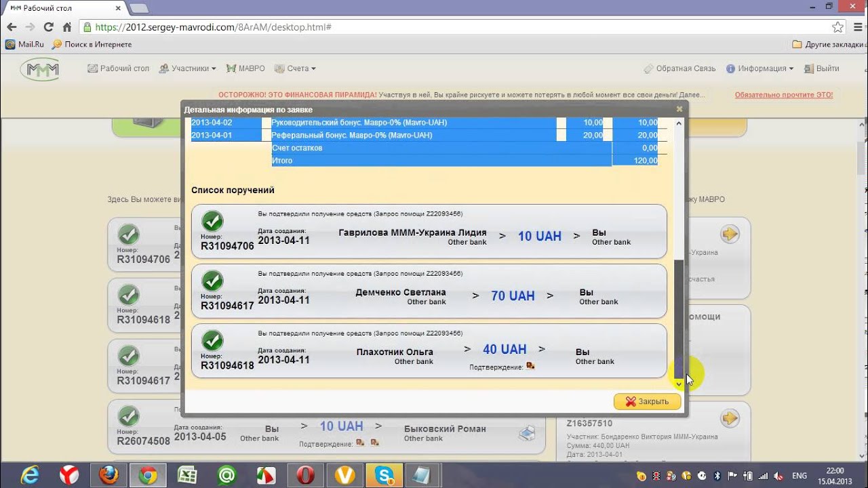Screen dimensions: 868x488
Task: Open Skype from the taskbar
Action: [384, 475]
